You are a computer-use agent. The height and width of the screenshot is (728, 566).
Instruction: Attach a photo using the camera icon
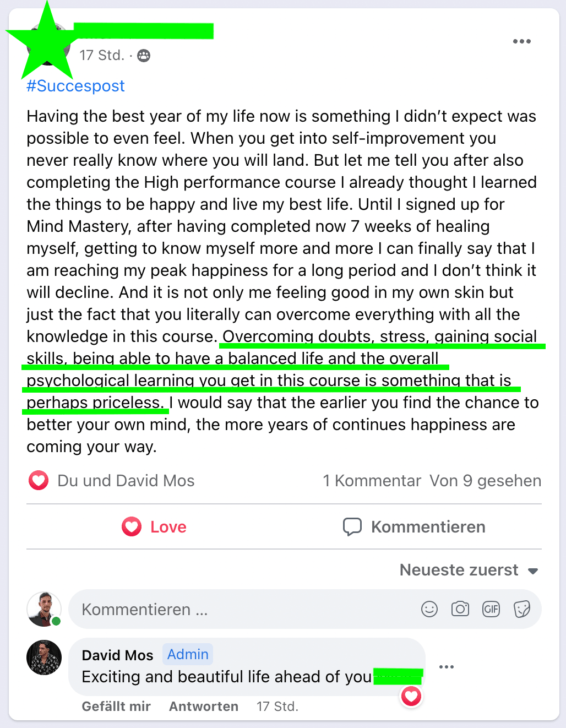tap(460, 609)
